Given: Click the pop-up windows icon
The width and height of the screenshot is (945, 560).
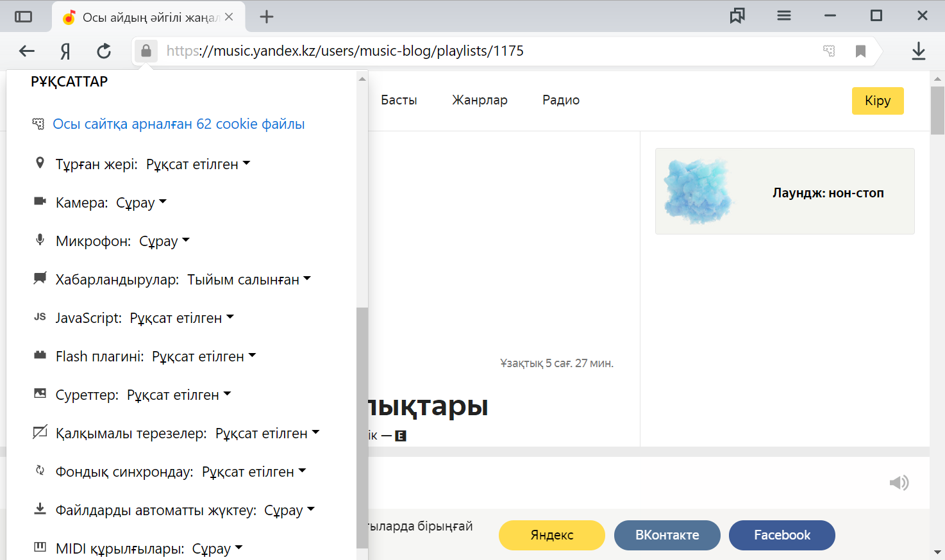Looking at the screenshot, I should pyautogui.click(x=40, y=432).
